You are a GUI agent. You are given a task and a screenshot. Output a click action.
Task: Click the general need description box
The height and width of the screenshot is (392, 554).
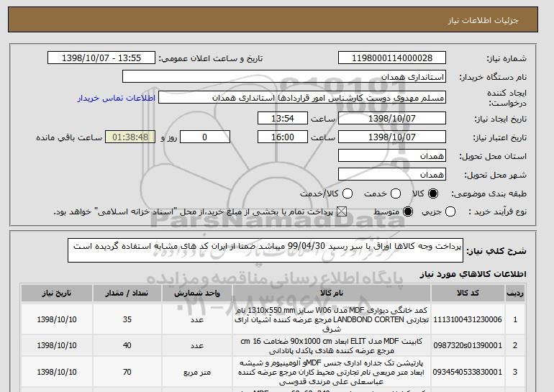pos(265,250)
